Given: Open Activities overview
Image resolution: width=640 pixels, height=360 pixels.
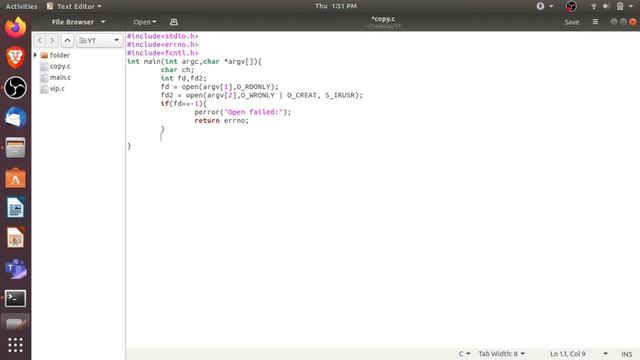Looking at the screenshot, I should [x=21, y=6].
